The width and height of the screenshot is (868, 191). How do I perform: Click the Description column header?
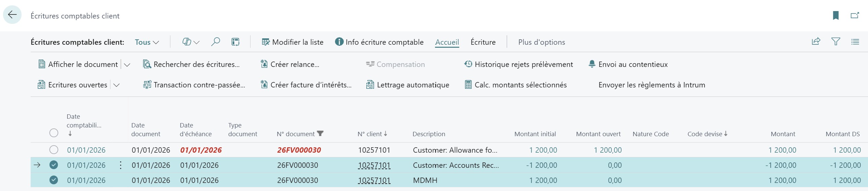[429, 134]
